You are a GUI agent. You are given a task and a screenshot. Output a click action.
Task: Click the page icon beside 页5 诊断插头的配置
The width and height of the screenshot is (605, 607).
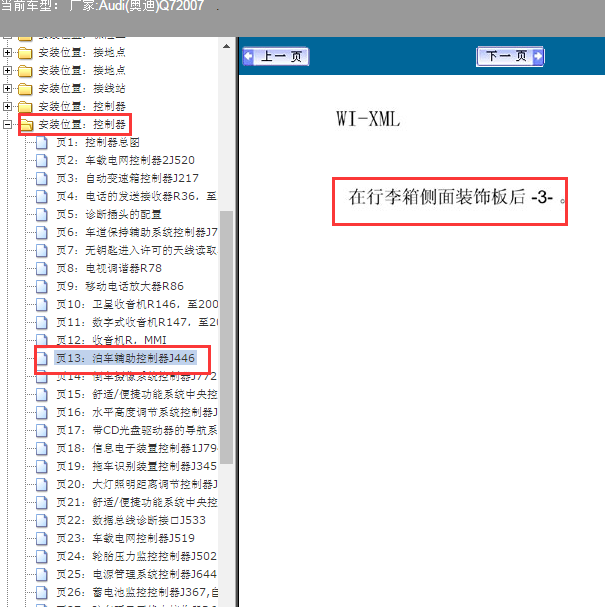42,214
